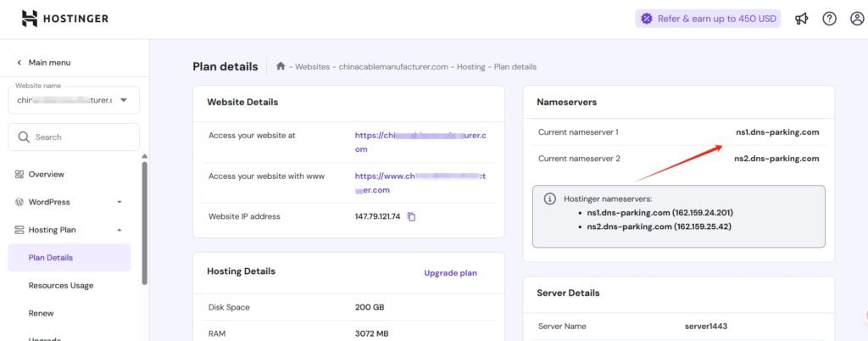Click ns1.dns-parking.com current nameserver value

coord(777,132)
